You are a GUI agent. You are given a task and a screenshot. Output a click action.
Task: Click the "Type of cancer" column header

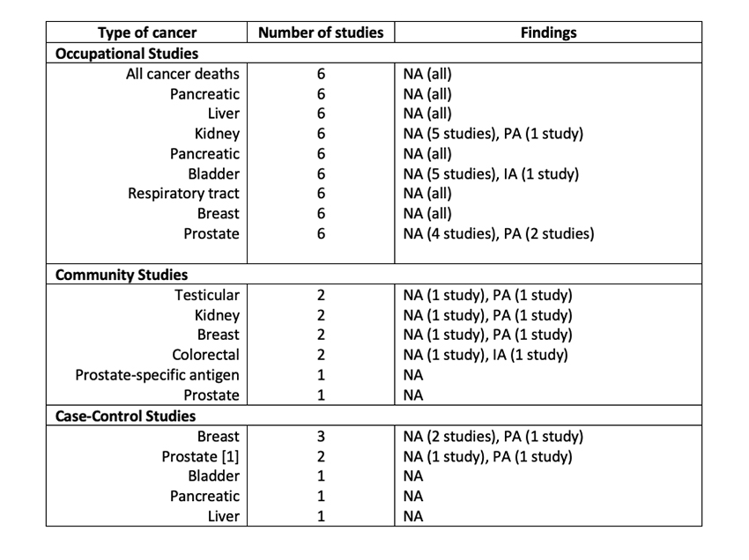[x=145, y=33]
